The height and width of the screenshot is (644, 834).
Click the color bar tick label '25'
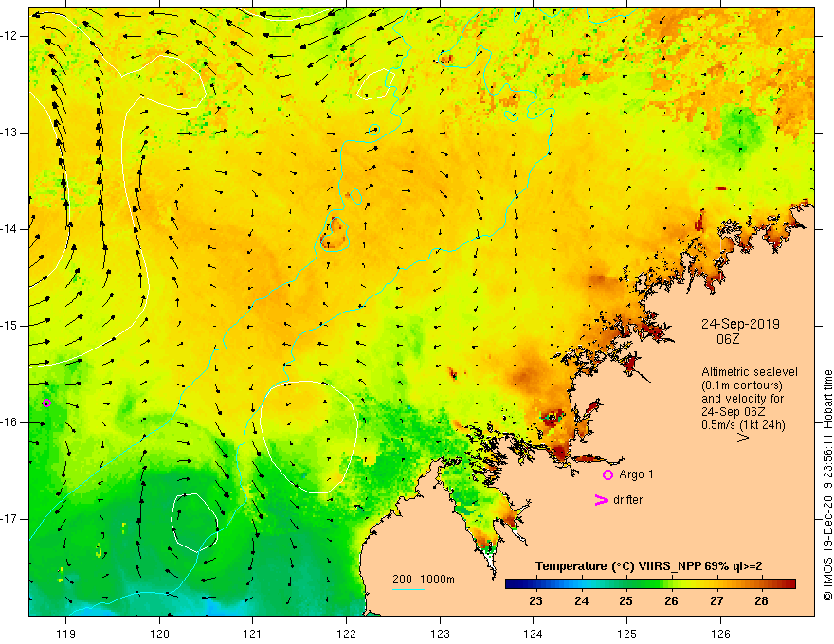coord(626,601)
